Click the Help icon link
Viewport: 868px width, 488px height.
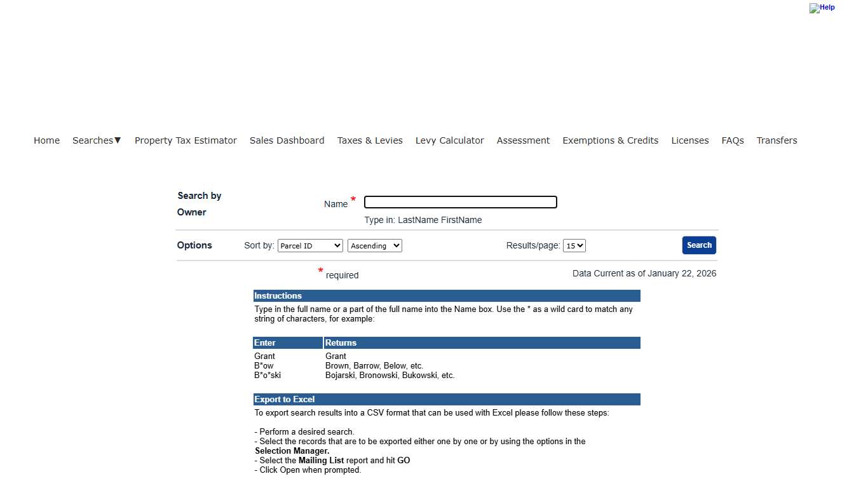(822, 8)
